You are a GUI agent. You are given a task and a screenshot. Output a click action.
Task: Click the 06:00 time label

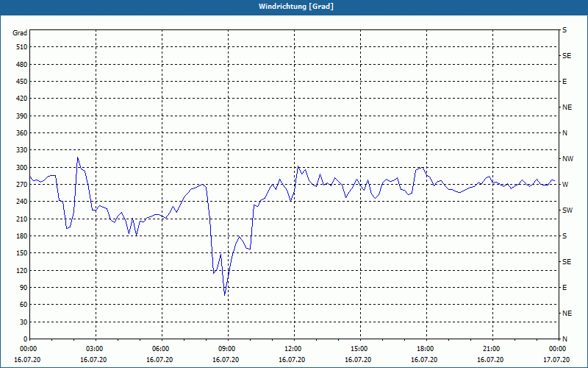(159, 348)
